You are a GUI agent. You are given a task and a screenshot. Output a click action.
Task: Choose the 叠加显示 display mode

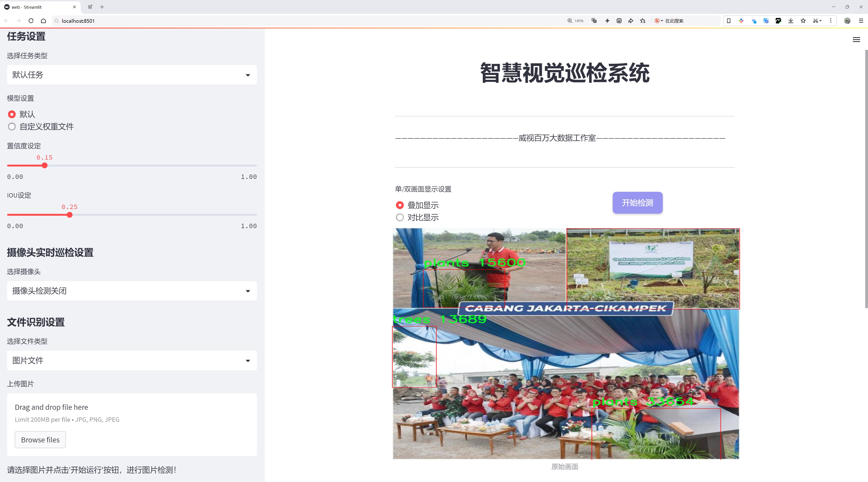(400, 205)
